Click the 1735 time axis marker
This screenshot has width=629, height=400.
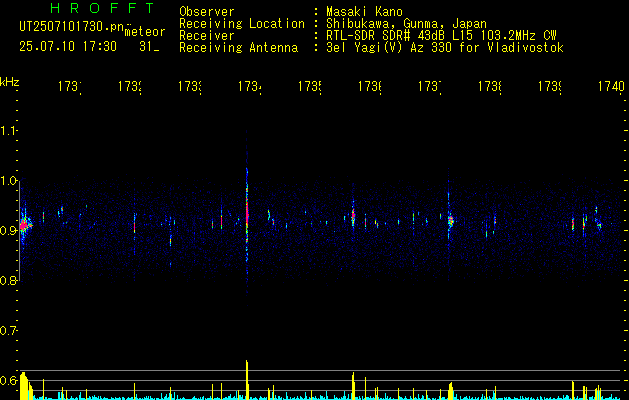coord(310,86)
